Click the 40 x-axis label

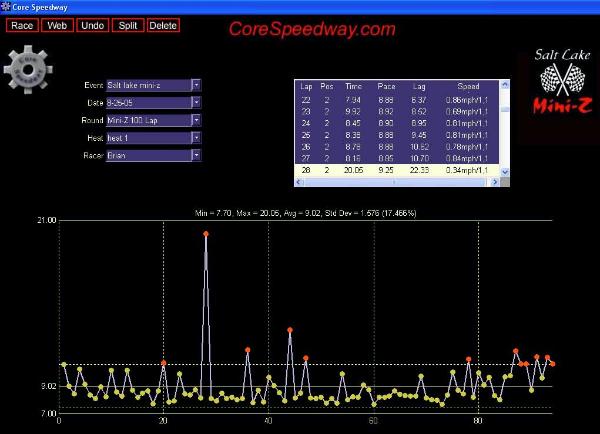coord(268,421)
